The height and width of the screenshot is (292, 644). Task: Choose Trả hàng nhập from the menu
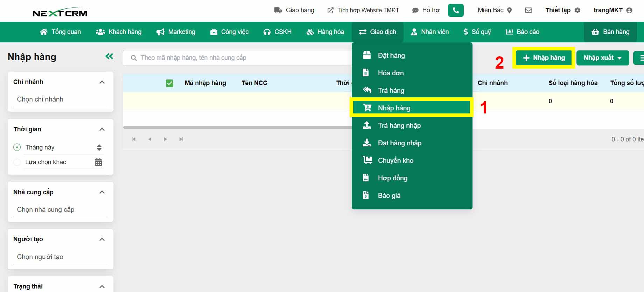click(x=399, y=125)
